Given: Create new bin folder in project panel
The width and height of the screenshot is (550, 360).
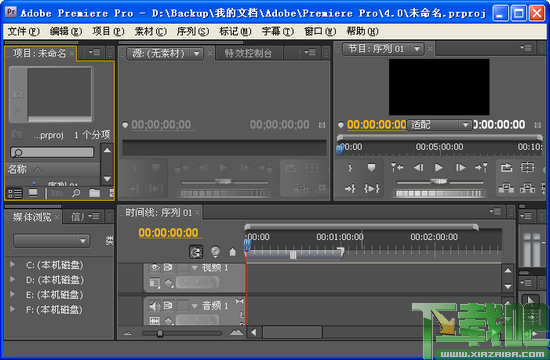Looking at the screenshot, I should tap(94, 193).
